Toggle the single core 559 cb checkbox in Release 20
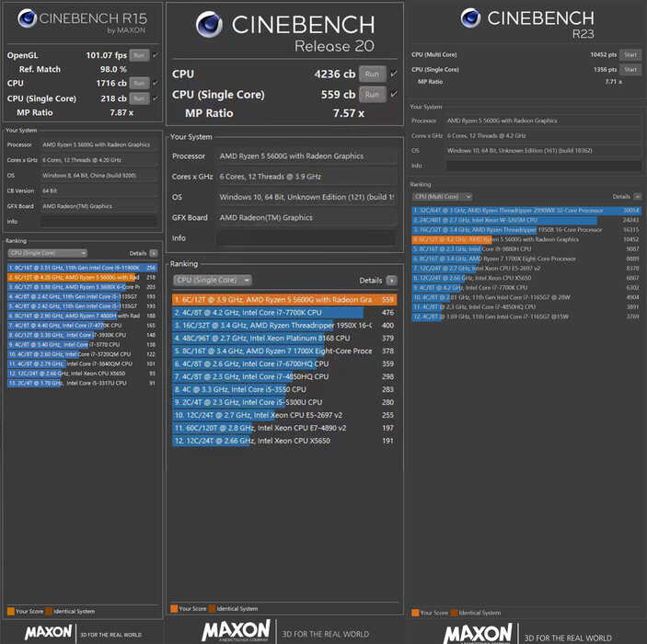The width and height of the screenshot is (647, 644). point(394,94)
